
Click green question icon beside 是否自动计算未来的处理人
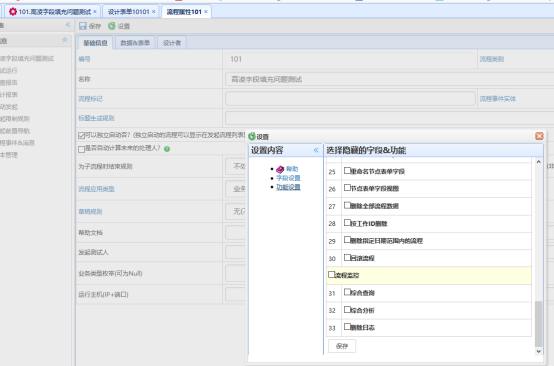point(167,149)
